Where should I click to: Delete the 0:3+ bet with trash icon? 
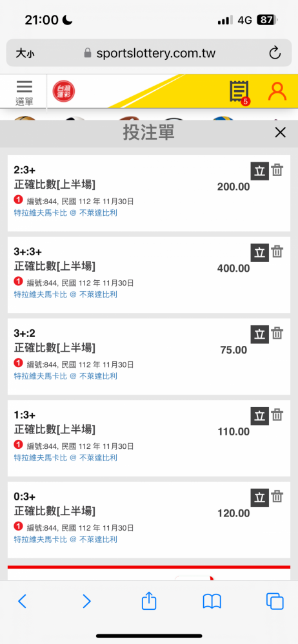277,497
